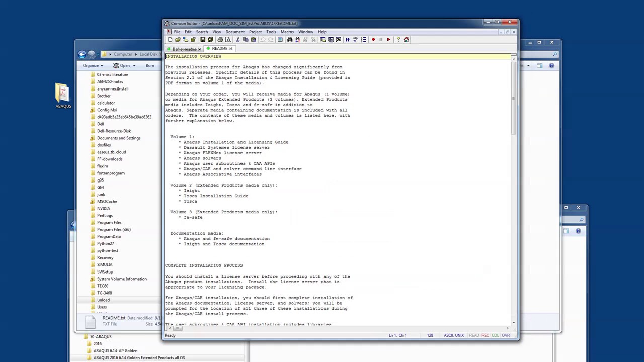Switch to the Barkey-readme.txt tab

184,49
